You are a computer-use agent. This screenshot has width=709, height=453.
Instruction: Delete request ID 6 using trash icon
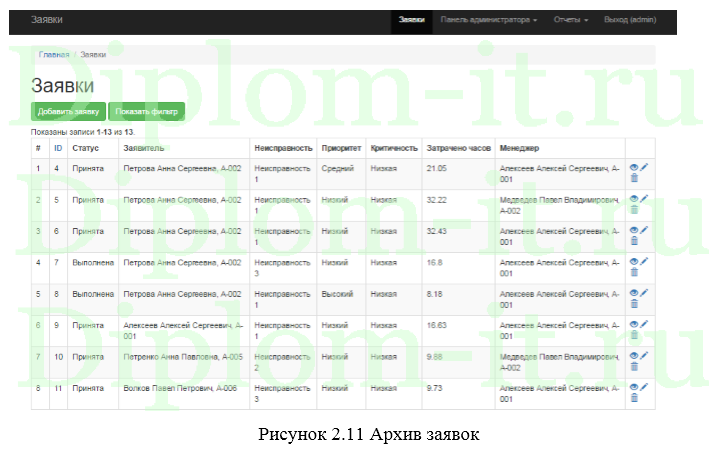[634, 241]
